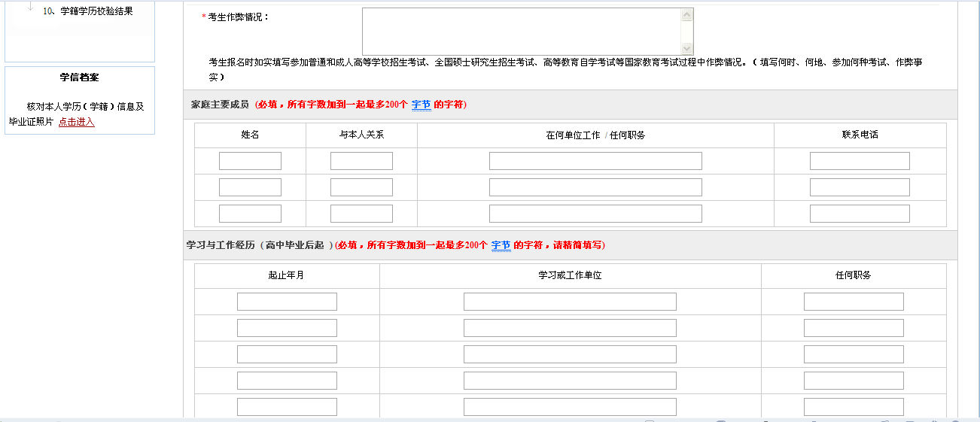
Task: Click third row 联系电话 input field
Action: tap(860, 214)
